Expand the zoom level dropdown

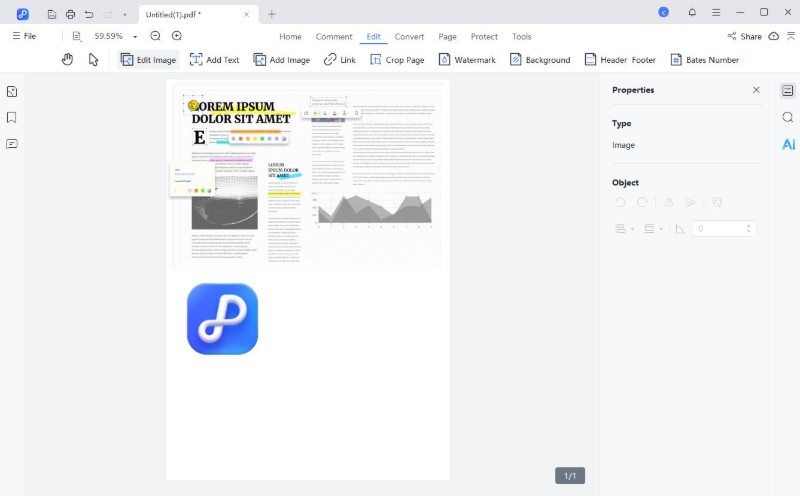(135, 37)
